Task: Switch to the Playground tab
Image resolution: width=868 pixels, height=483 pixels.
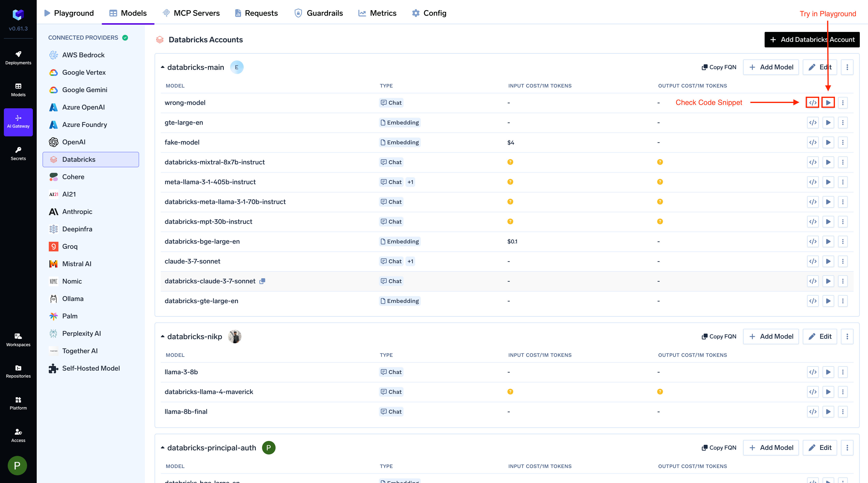Action: pos(69,13)
